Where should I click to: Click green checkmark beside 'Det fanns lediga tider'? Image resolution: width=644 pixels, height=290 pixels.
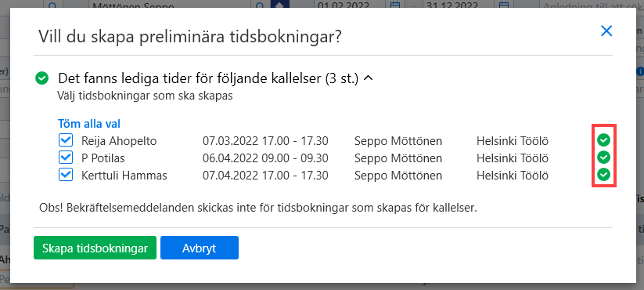coord(42,78)
